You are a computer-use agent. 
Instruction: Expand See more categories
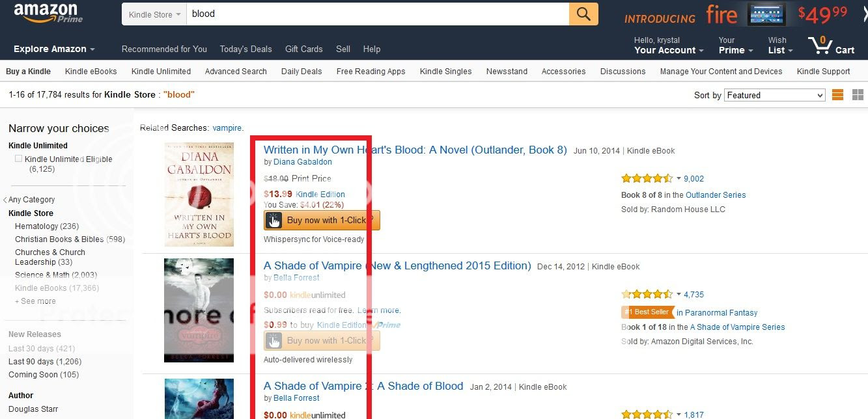[35, 301]
